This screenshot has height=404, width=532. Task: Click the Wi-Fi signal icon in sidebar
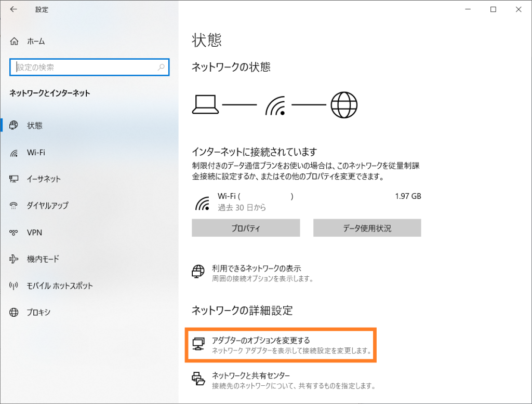(14, 153)
